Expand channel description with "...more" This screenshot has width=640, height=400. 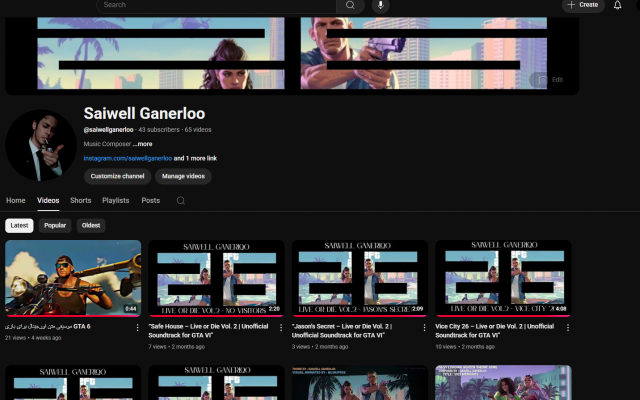pos(143,144)
